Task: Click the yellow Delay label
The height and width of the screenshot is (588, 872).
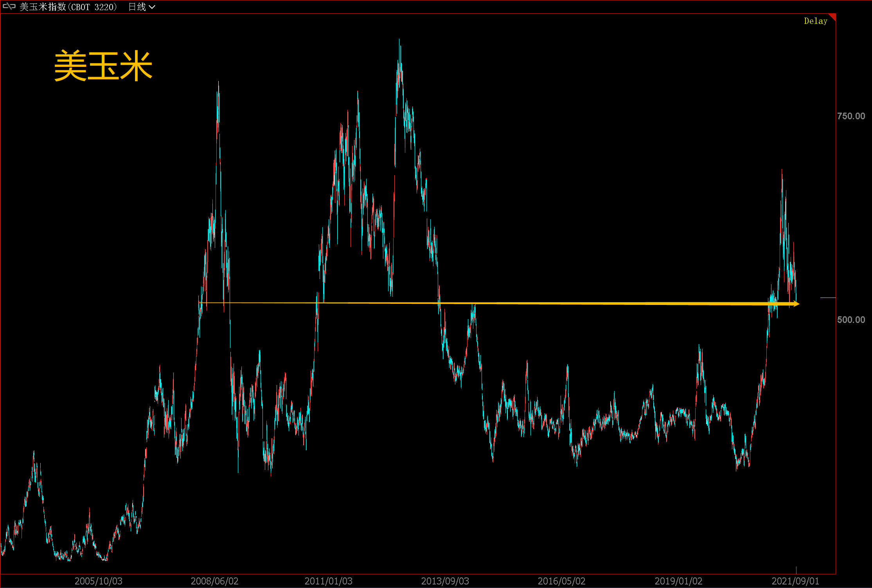Action: click(x=815, y=21)
